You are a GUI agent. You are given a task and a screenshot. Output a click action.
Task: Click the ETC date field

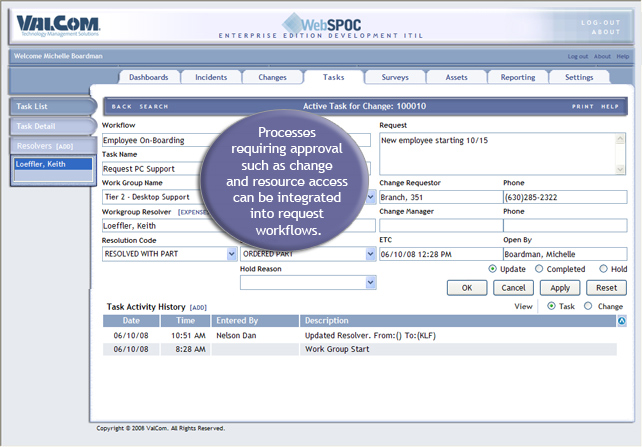click(441, 254)
